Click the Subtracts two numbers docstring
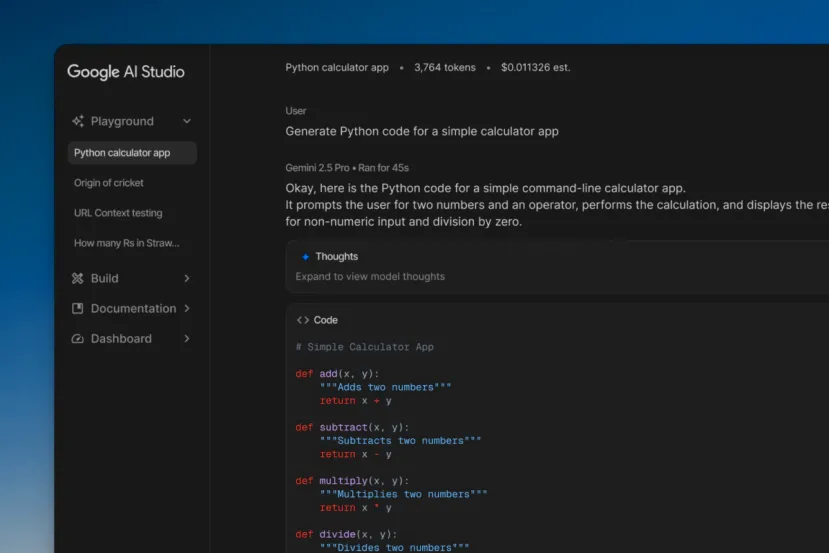 pyautogui.click(x=400, y=441)
